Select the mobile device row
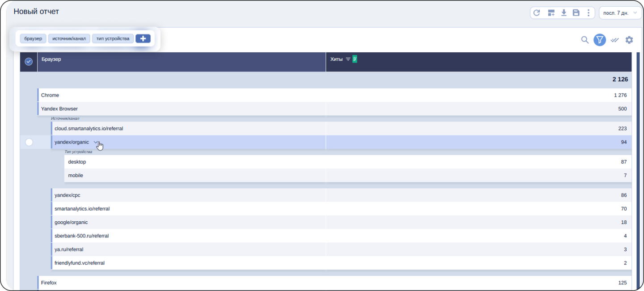Screen dimensions: 644x291 tap(348, 175)
